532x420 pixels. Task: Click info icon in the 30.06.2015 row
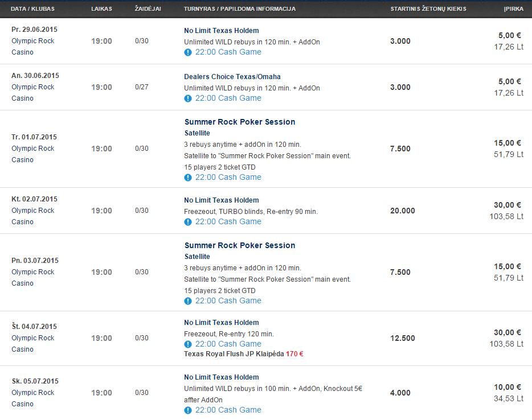click(x=188, y=98)
